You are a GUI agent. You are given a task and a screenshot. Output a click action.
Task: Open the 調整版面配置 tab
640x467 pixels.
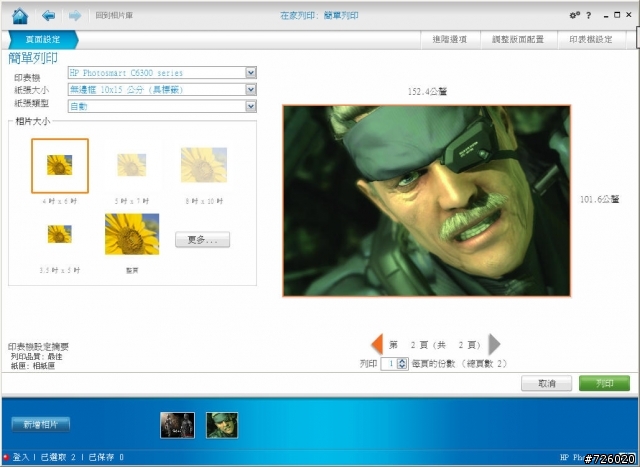coord(518,40)
